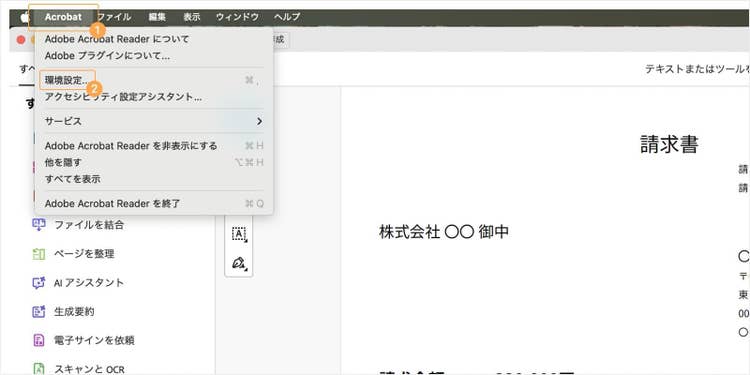Open the 表示 menu
Viewport: 750px width, 375px height.
(x=192, y=17)
